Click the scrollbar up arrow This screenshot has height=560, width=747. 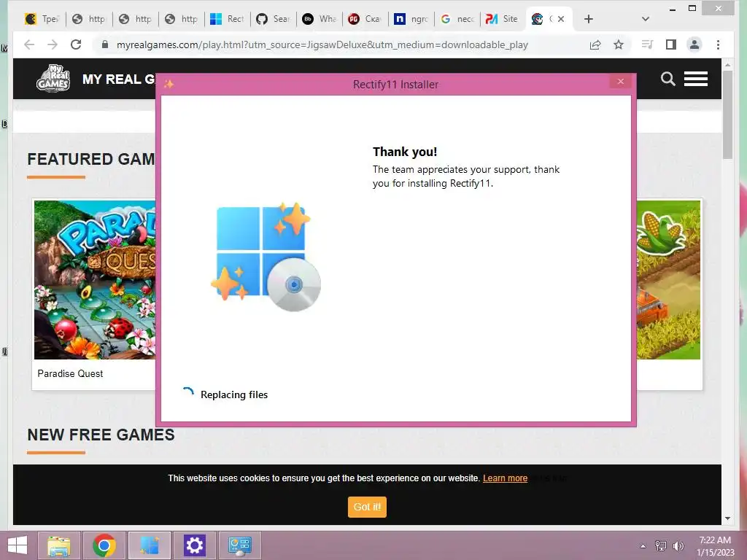(727, 64)
